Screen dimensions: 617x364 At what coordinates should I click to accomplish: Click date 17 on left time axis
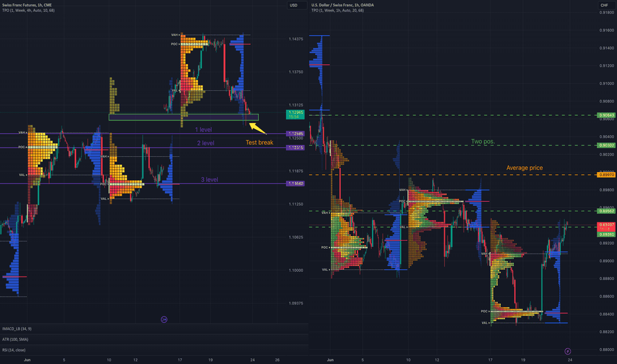tap(179, 359)
